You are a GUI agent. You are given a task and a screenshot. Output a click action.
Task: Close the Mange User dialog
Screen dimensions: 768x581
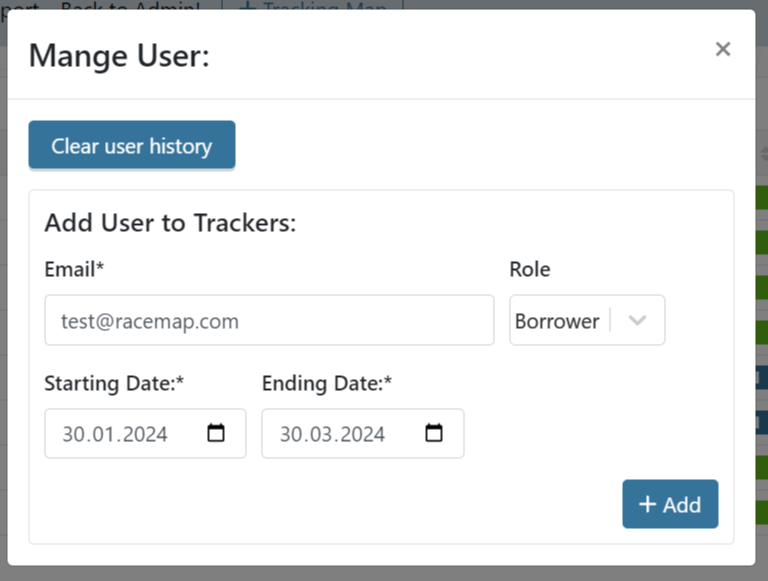723,49
